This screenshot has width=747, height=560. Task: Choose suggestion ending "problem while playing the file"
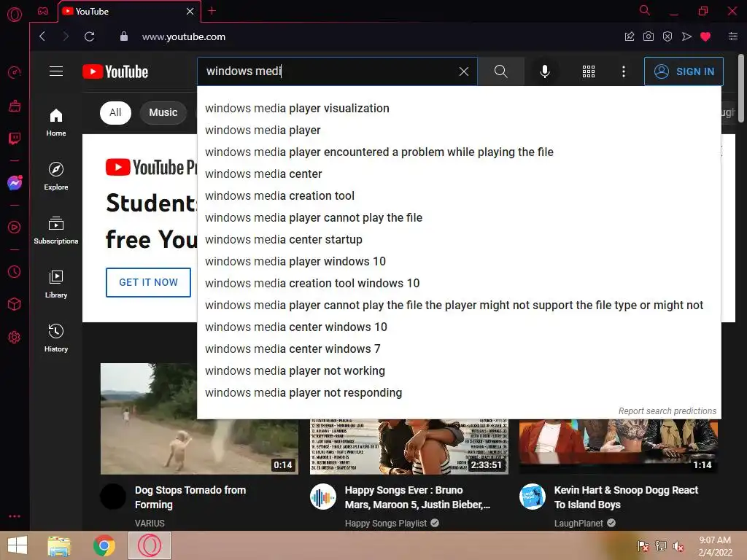(459, 152)
